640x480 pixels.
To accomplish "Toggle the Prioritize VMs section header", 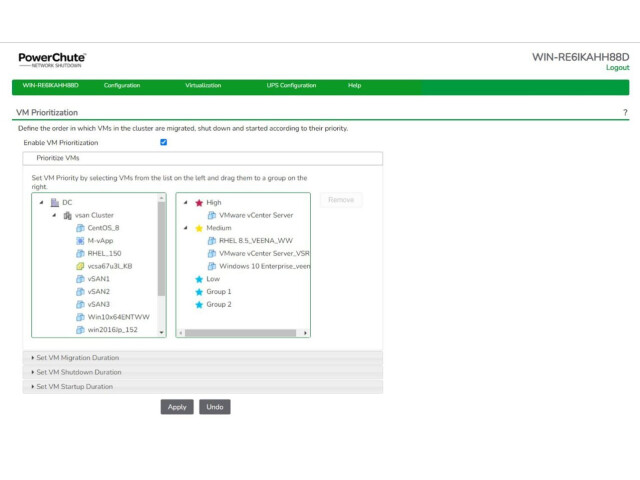I will click(x=203, y=158).
